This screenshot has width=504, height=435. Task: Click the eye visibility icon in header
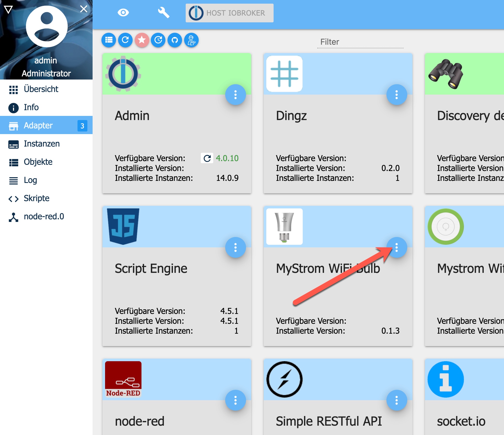tap(123, 12)
